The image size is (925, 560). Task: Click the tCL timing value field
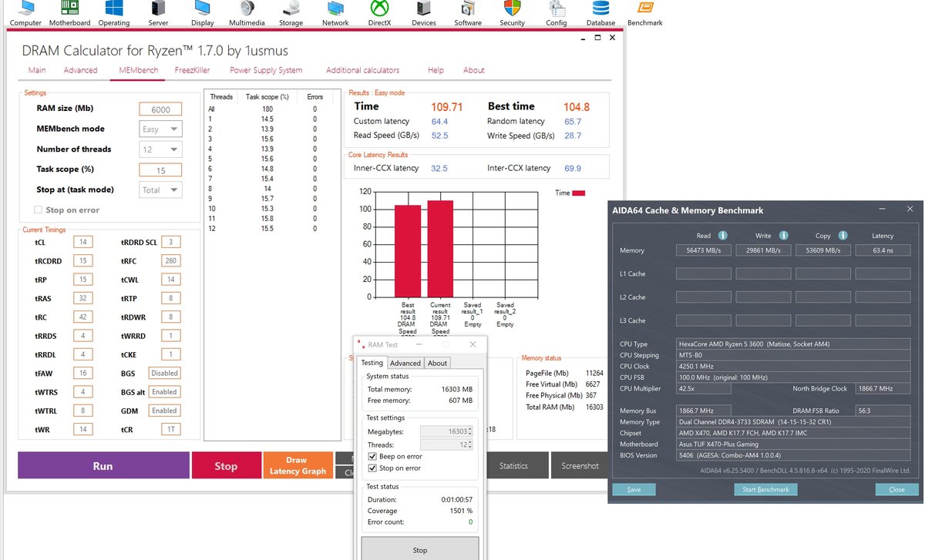[83, 242]
